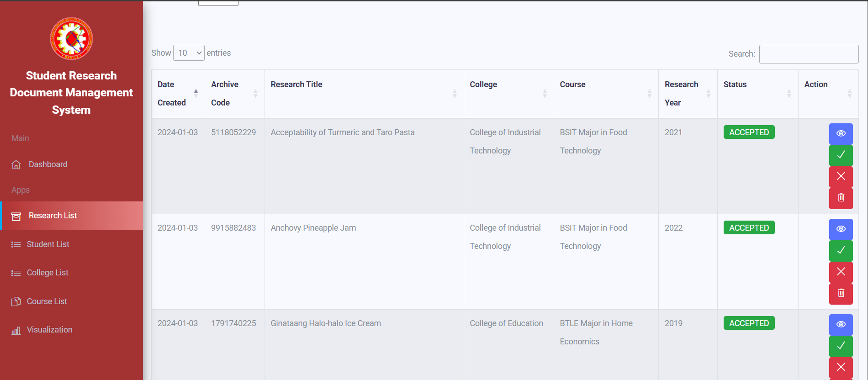Screen dimensions: 868x380
Task: Accept the Anchovy Pineapple Jam research
Action: [x=841, y=250]
